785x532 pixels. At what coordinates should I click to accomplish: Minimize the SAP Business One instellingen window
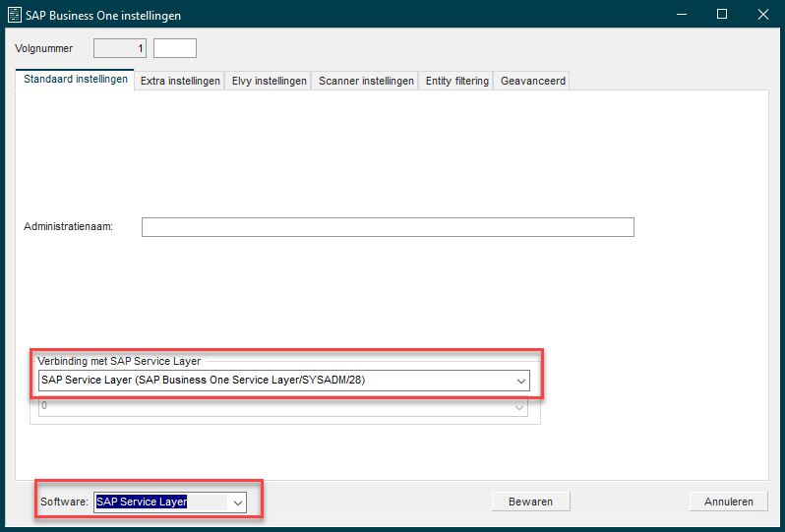tap(682, 15)
